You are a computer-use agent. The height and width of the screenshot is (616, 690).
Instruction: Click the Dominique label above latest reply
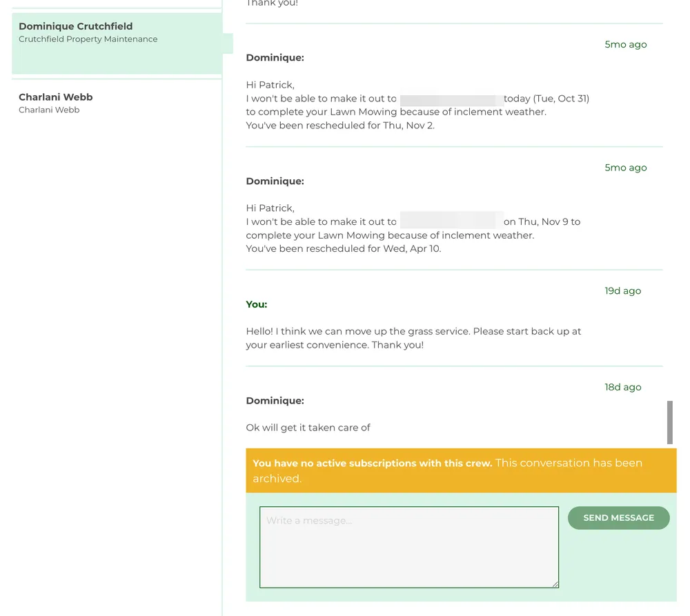275,401
